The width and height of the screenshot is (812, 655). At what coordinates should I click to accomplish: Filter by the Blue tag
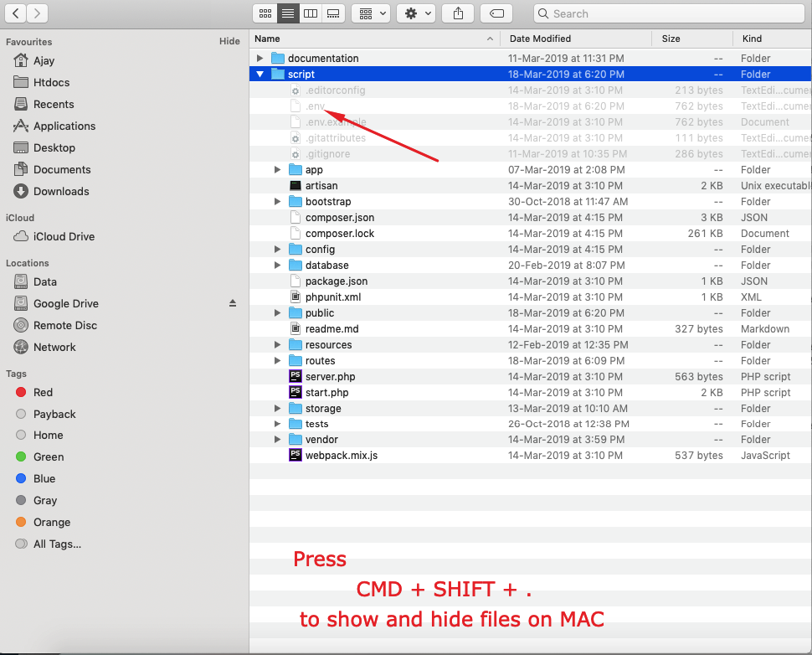[44, 479]
